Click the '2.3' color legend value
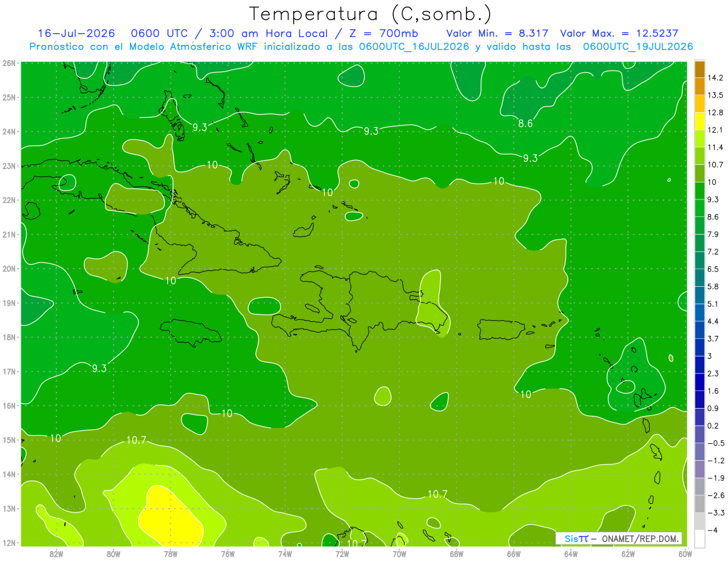The width and height of the screenshot is (728, 562). (713, 373)
